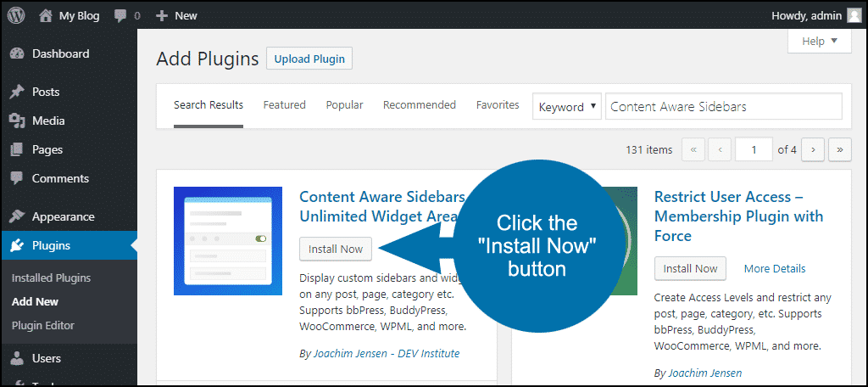The image size is (868, 387).
Task: Open Joachim Jensen - DEV Institute author link
Action: (387, 353)
